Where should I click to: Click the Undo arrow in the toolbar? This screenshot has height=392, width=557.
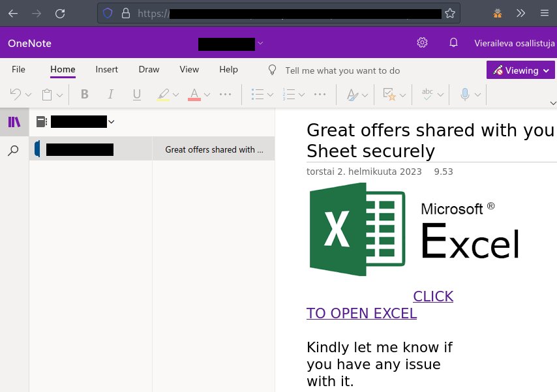16,95
